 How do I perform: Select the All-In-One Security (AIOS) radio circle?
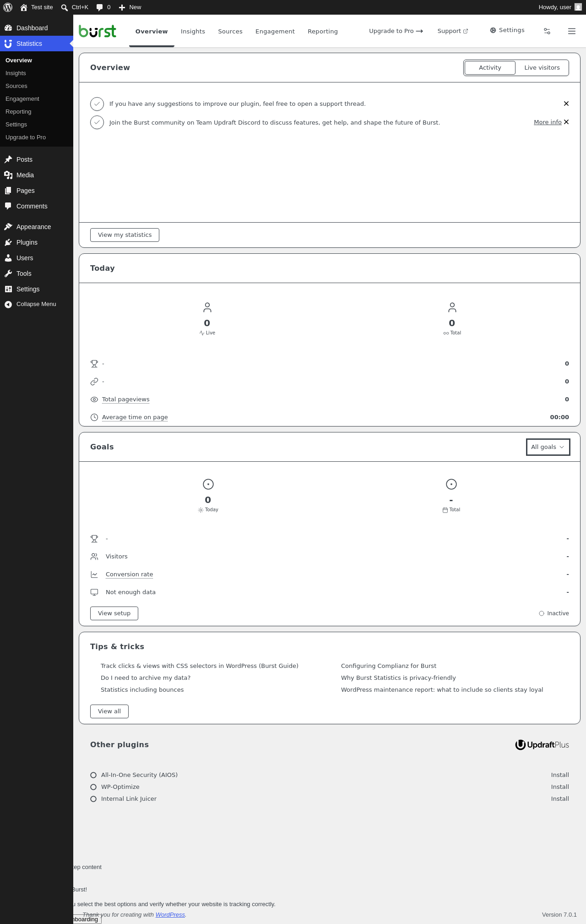[x=93, y=775]
